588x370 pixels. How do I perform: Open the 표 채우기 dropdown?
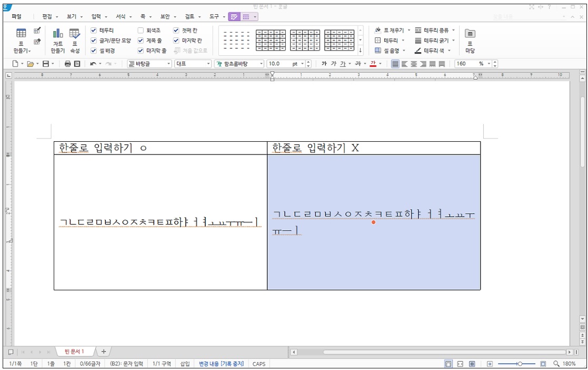pyautogui.click(x=408, y=30)
